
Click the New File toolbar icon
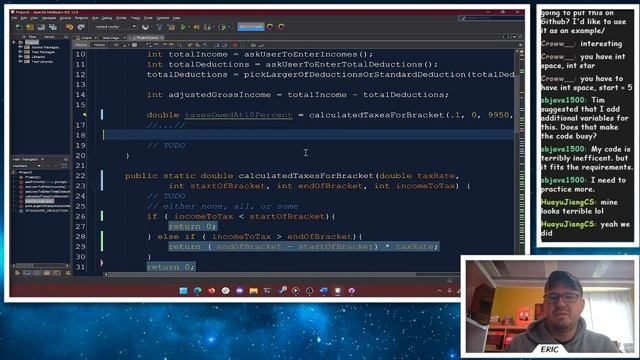coord(19,27)
